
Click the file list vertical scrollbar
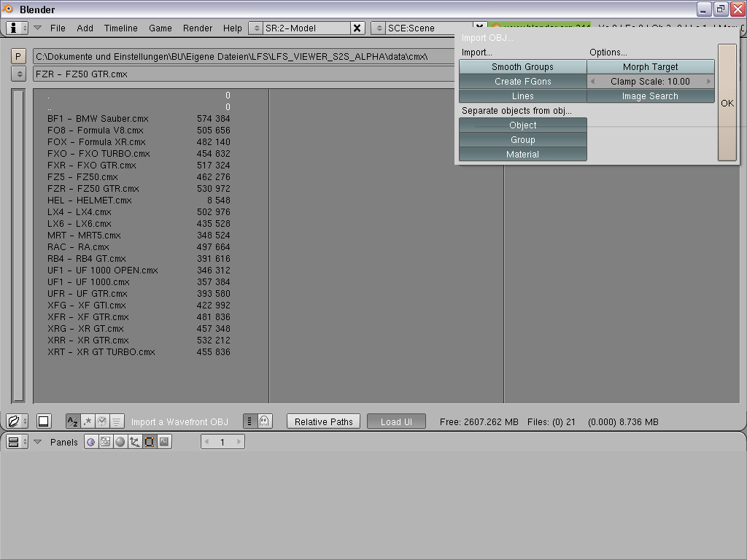click(x=18, y=246)
